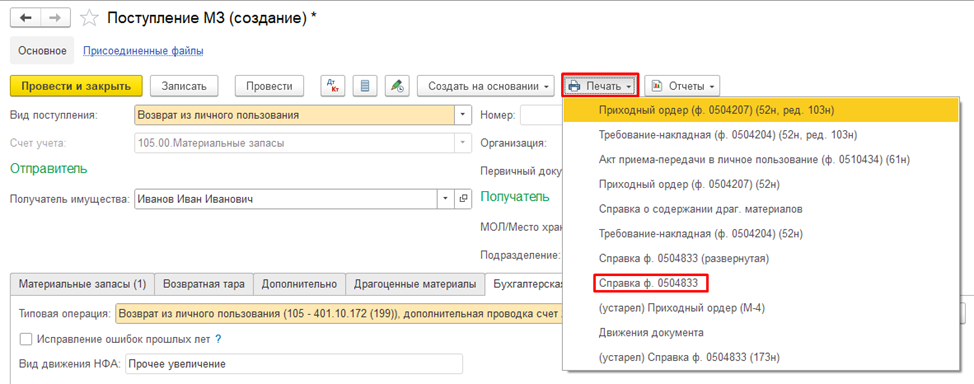Enable Исправление ошибок прошлых лет checkbox
This screenshot has width=974, height=384.
tap(25, 339)
